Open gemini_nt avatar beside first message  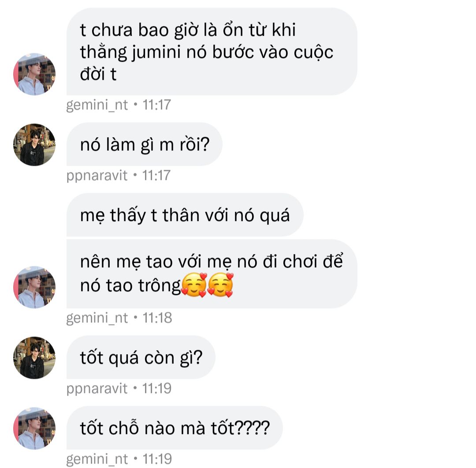tap(34, 74)
